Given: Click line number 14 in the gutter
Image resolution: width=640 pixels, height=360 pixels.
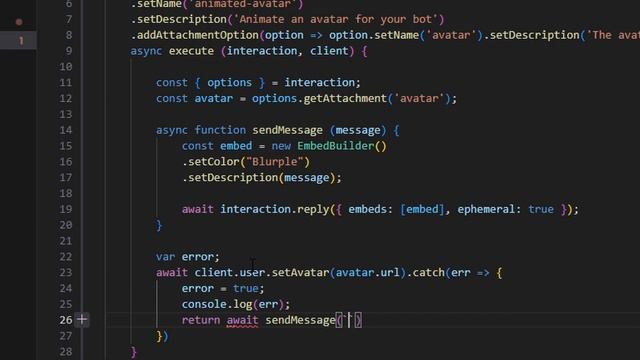Looking at the screenshot, I should point(66,130).
